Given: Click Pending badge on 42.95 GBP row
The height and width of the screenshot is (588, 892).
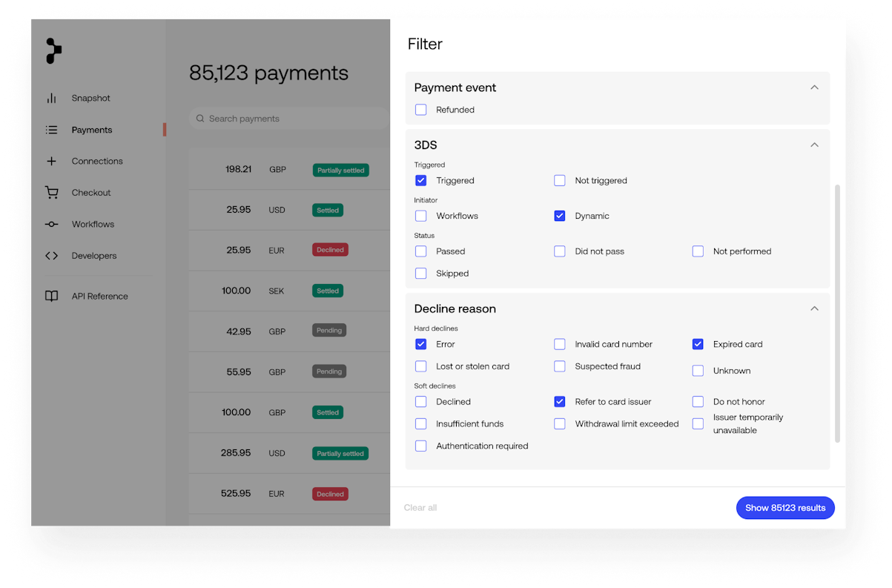Looking at the screenshot, I should point(329,331).
